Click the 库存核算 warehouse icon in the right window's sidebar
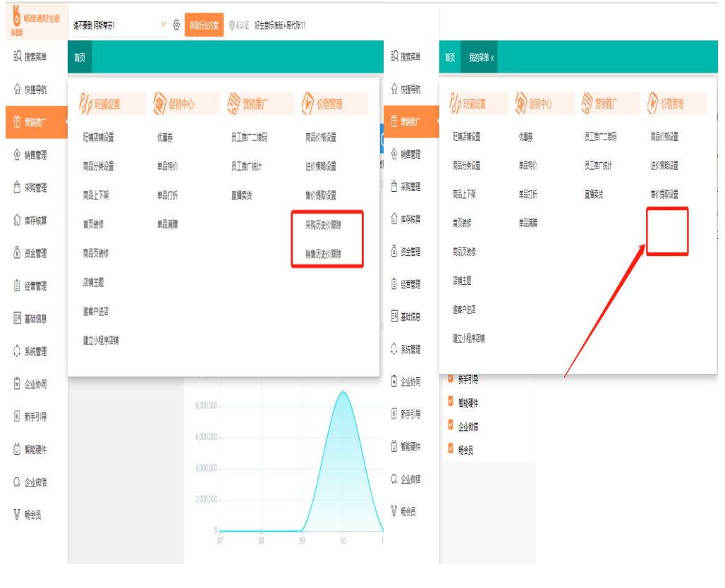 (x=394, y=219)
